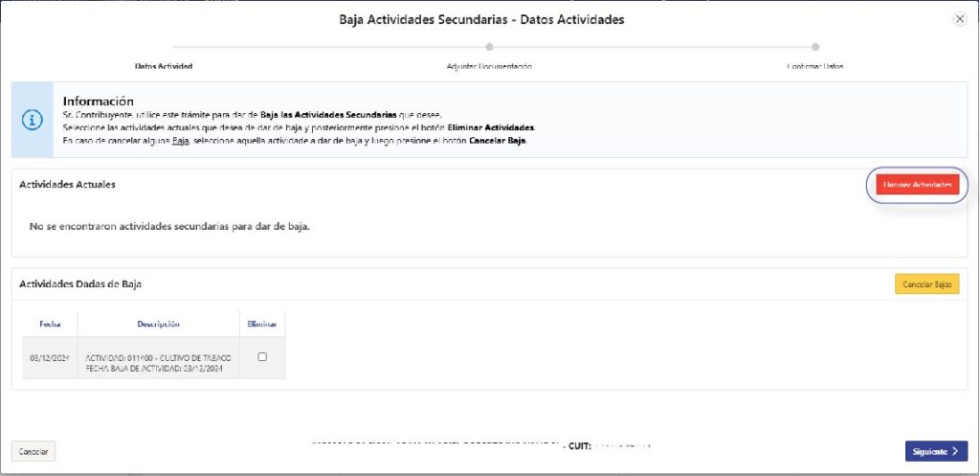The height and width of the screenshot is (476, 980).
Task: Click the Información heading in the blue banner
Action: 98,102
